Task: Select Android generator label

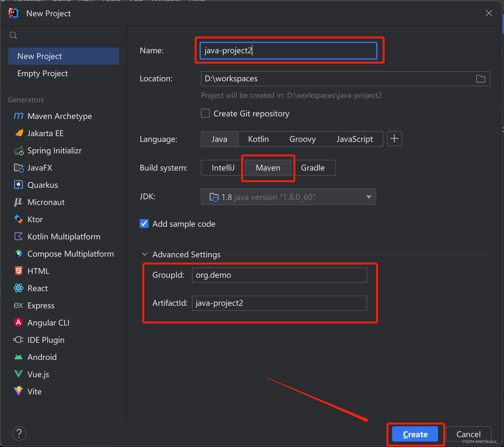Action: [42, 357]
